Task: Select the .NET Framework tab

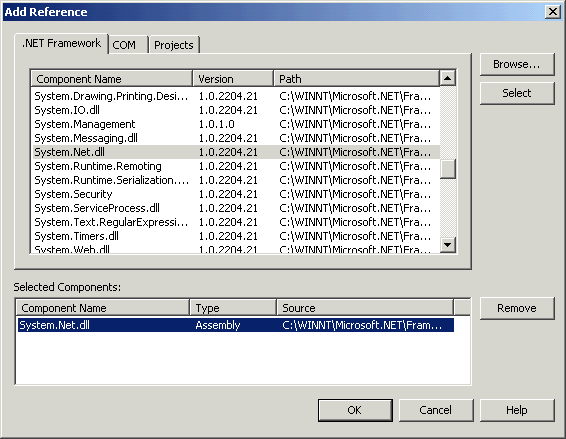Action: pyautogui.click(x=61, y=43)
